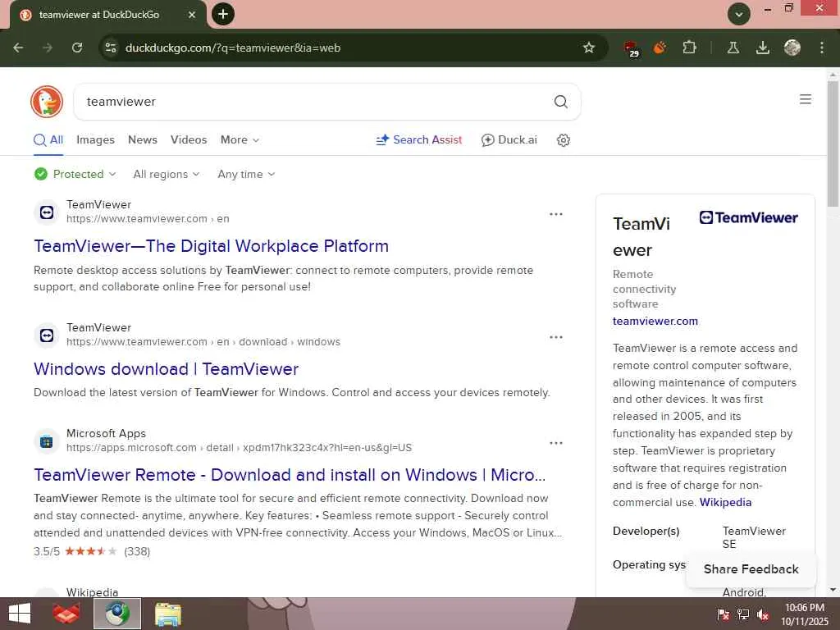Reload the current page
This screenshot has height=630, width=840.
tap(77, 48)
